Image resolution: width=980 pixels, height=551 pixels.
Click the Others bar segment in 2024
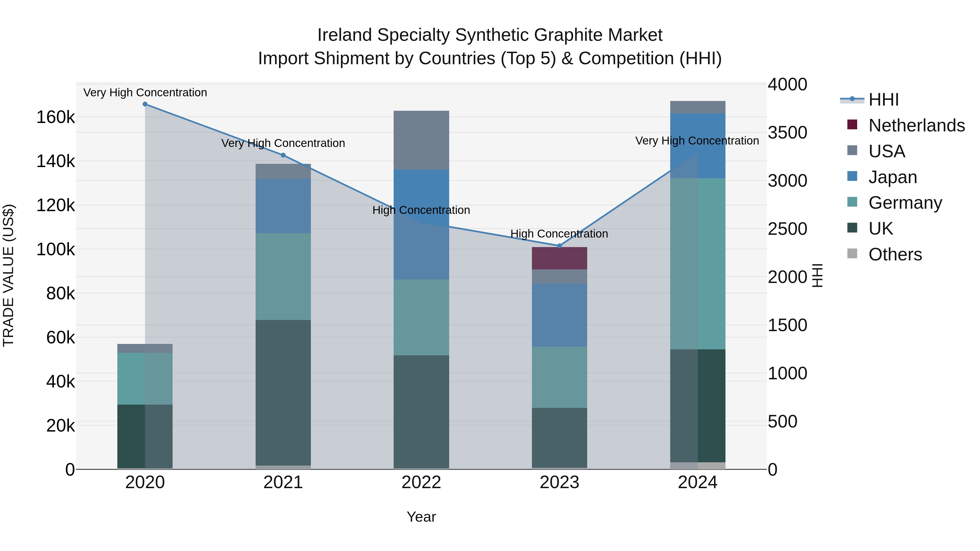click(x=698, y=466)
